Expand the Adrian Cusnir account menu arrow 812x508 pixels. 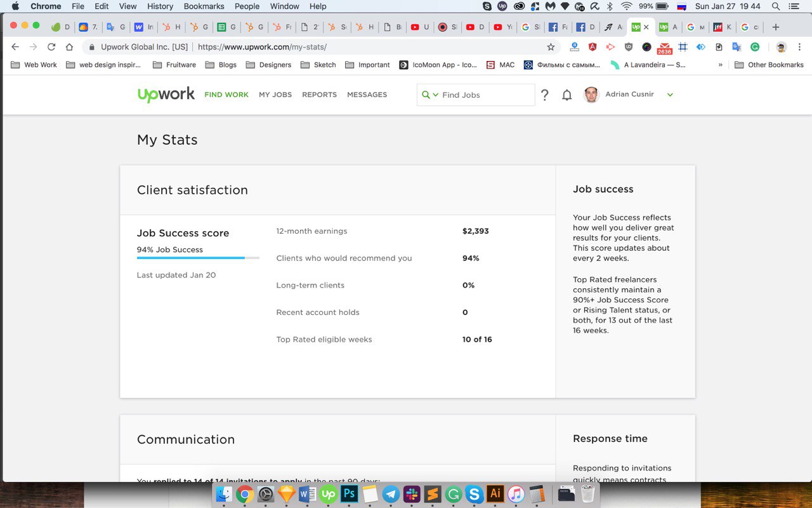click(670, 95)
